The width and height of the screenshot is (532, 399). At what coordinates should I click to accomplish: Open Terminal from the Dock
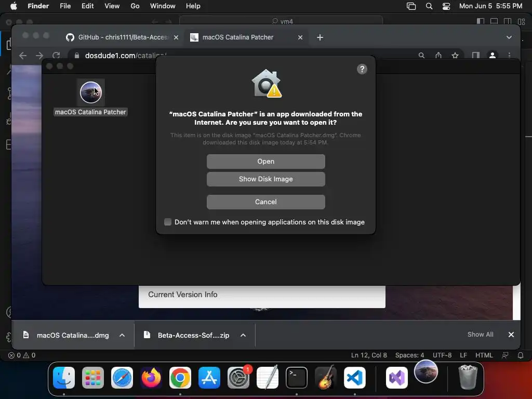click(x=297, y=378)
